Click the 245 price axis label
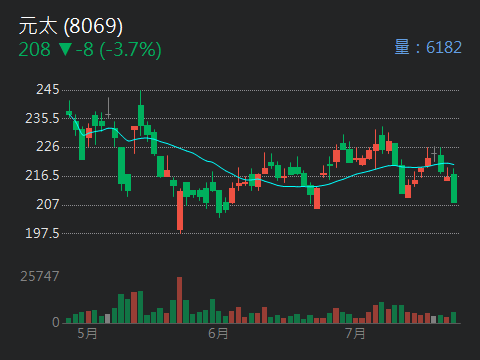Viewport: 480px width, 360px height. click(47, 89)
